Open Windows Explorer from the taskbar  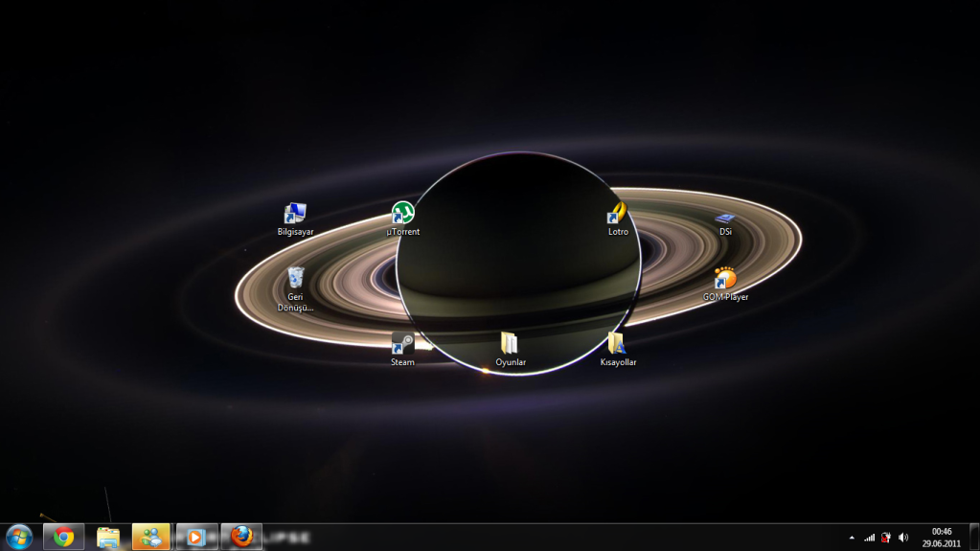pos(108,537)
